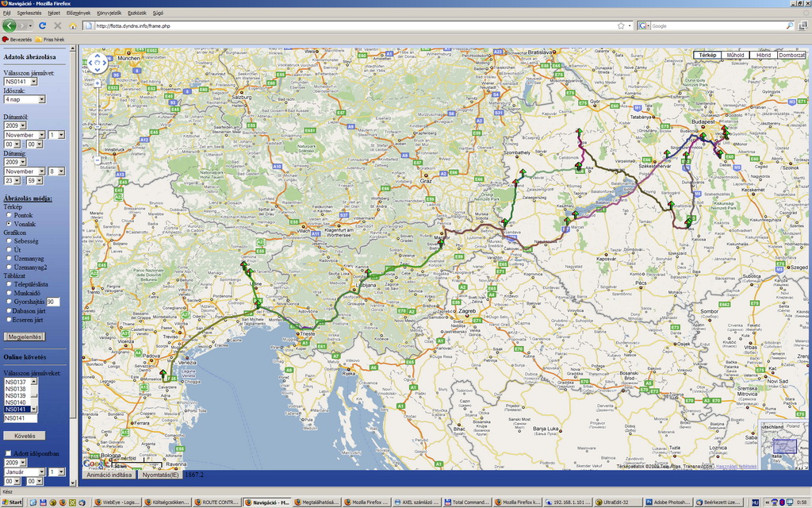Screen dimensions: 812x508
Task: Bookmark page with the star icon
Action: pyautogui.click(x=621, y=25)
